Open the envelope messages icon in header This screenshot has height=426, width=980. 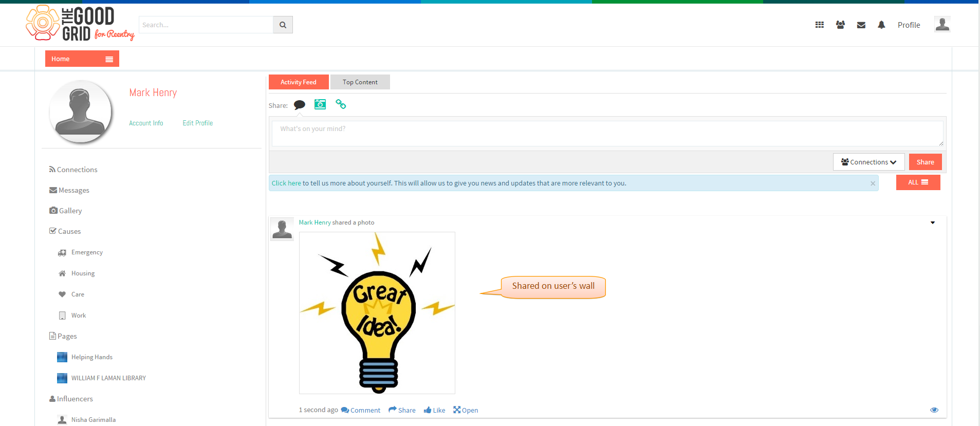click(x=861, y=25)
